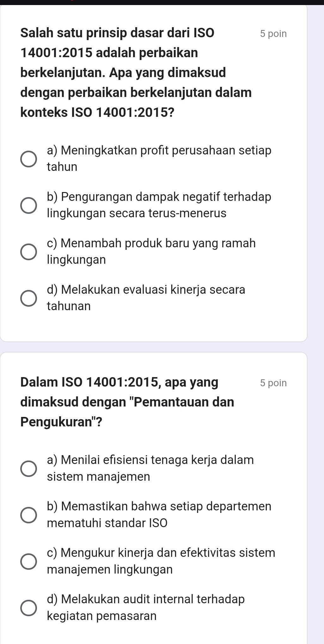Click answer text 'Meningkatkan profit perusahaan setiap tahun'
Image resolution: width=324 pixels, height=644 pixels.
pyautogui.click(x=159, y=158)
